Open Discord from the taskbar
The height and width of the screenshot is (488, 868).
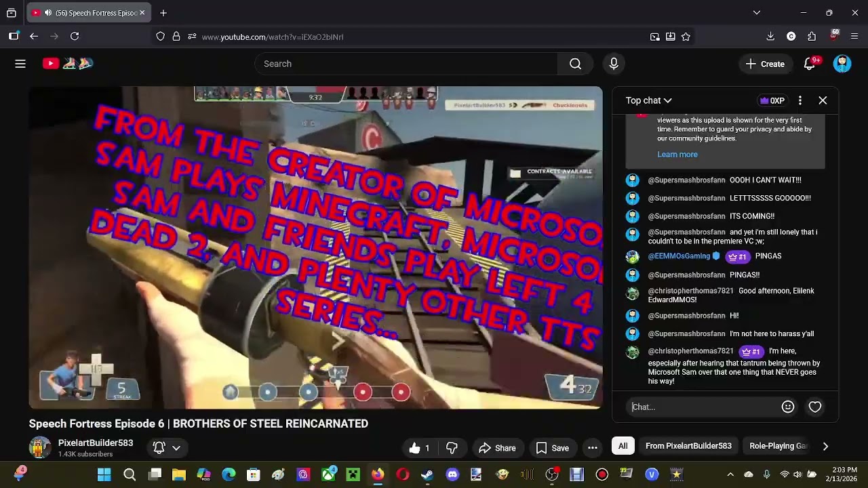452,474
